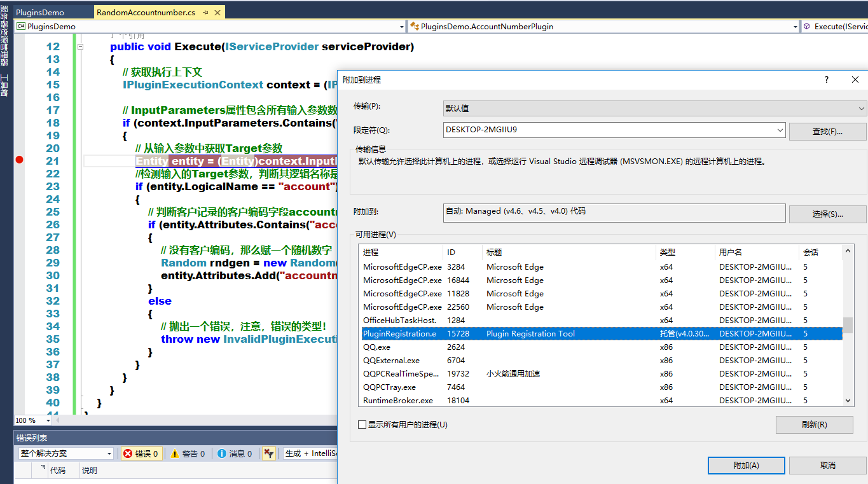868x484 pixels.
Task: Switch to the PluginsDemo tab
Action: [x=39, y=13]
